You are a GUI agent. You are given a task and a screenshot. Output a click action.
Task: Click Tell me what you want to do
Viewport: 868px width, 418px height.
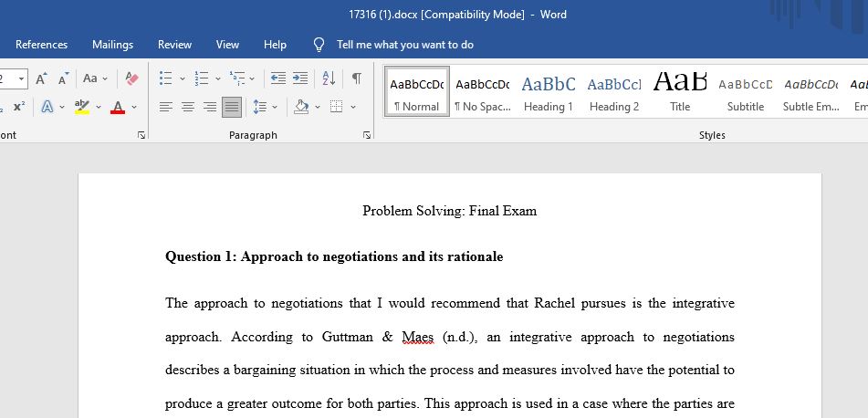(404, 45)
